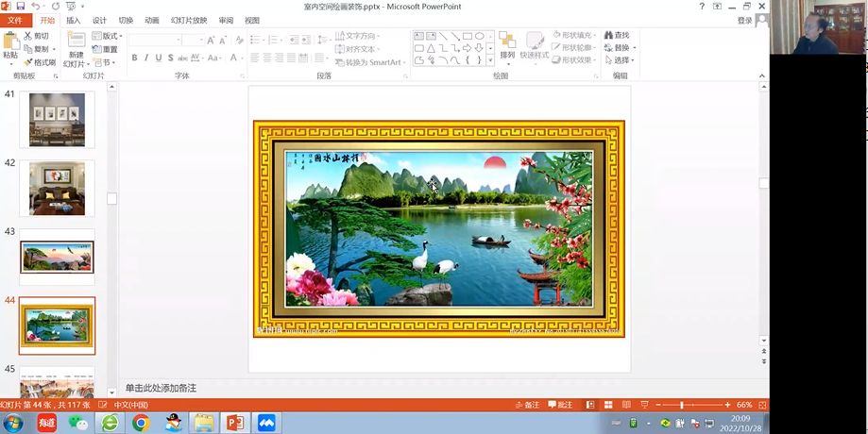This screenshot has height=434, width=868.
Task: Click the Reset (重置) slide icon
Action: tap(98, 49)
